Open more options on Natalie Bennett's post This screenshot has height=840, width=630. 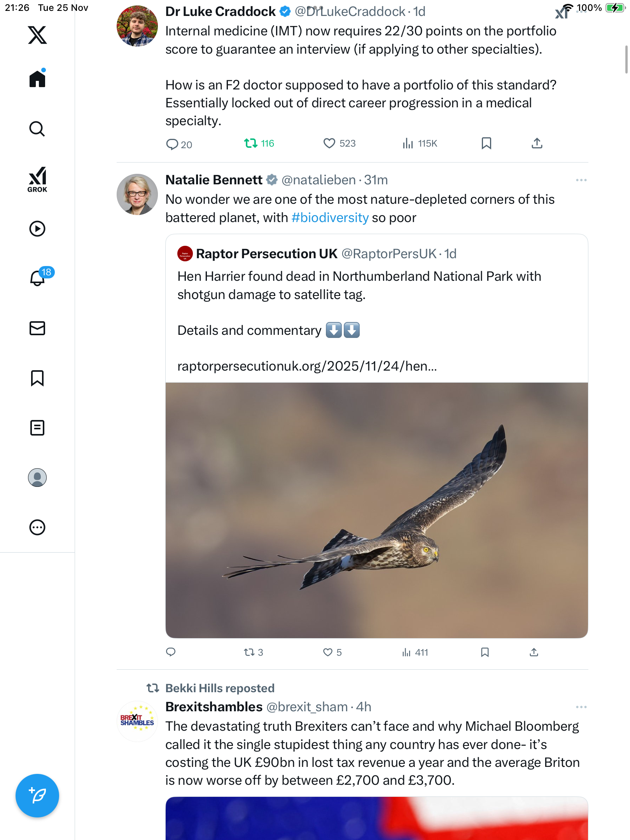click(x=581, y=180)
